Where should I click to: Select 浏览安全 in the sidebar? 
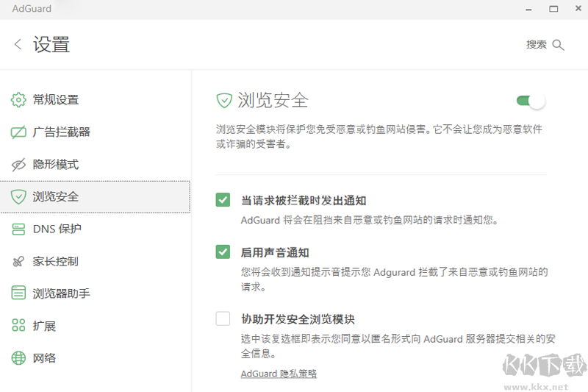click(96, 197)
